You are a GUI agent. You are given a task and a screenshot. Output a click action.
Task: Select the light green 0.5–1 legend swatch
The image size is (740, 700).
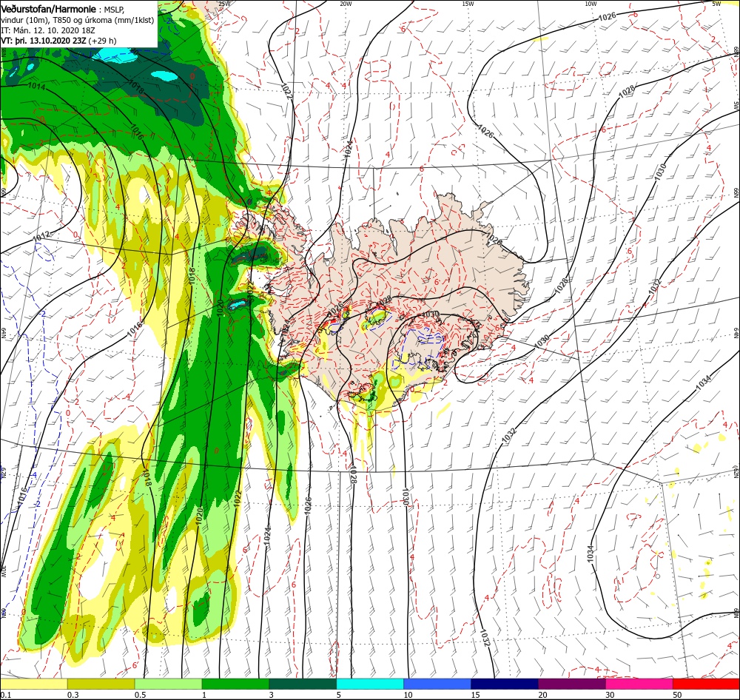pos(169,684)
